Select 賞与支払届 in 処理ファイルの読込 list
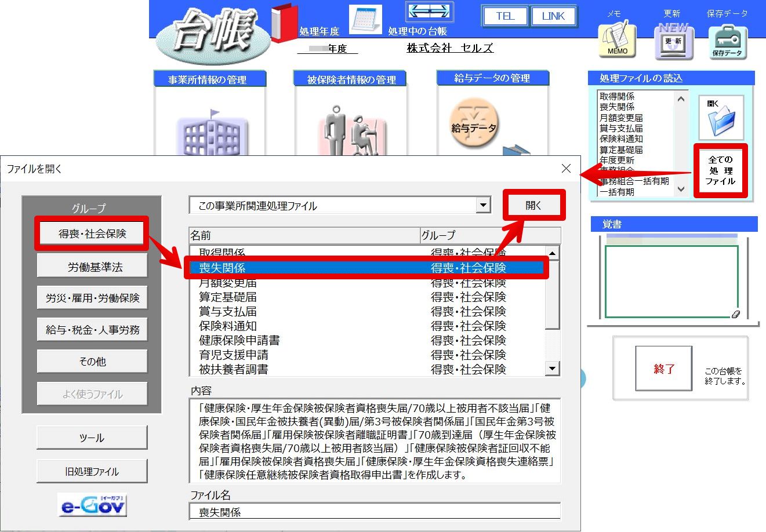The width and height of the screenshot is (766, 532). (x=621, y=128)
